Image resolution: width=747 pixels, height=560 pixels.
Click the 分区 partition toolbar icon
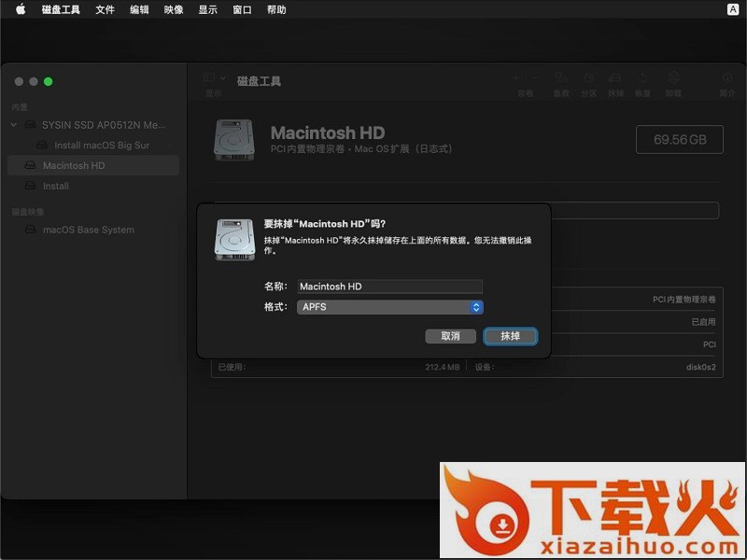coord(589,78)
